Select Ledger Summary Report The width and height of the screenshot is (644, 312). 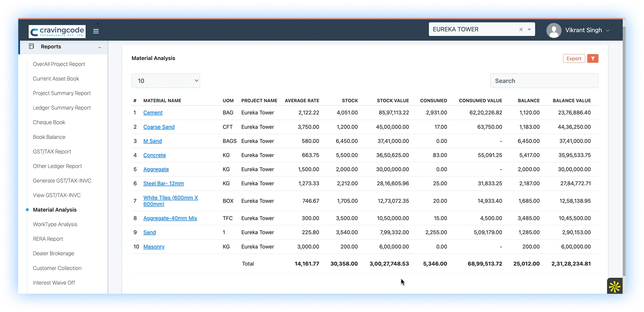[62, 108]
